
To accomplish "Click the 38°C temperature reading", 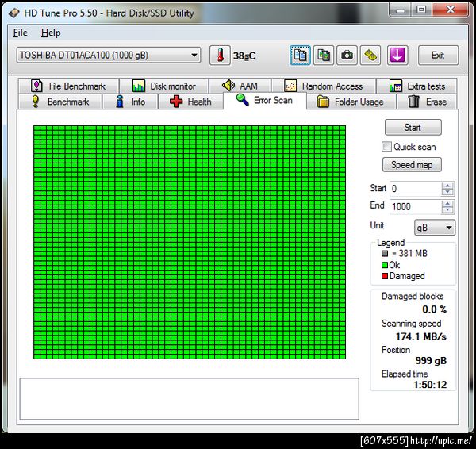I will click(x=244, y=56).
